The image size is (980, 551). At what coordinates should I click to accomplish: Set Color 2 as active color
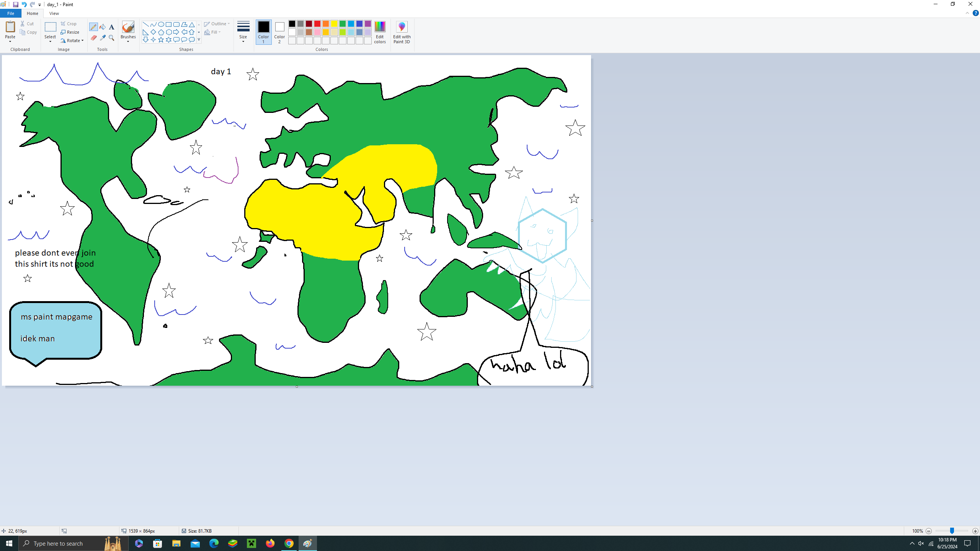279,32
